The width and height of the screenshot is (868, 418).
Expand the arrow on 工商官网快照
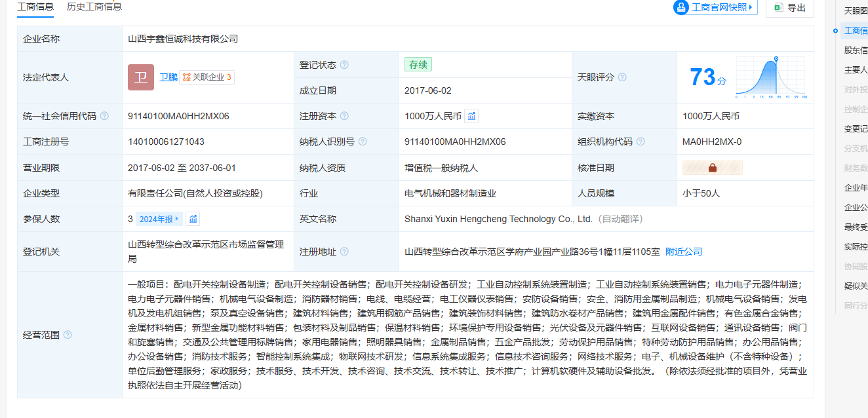(751, 8)
